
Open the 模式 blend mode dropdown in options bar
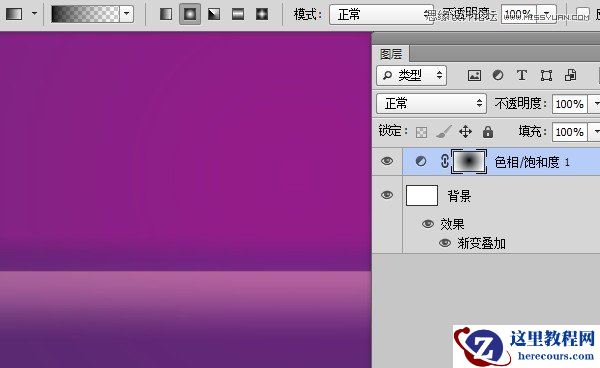[x=381, y=15]
